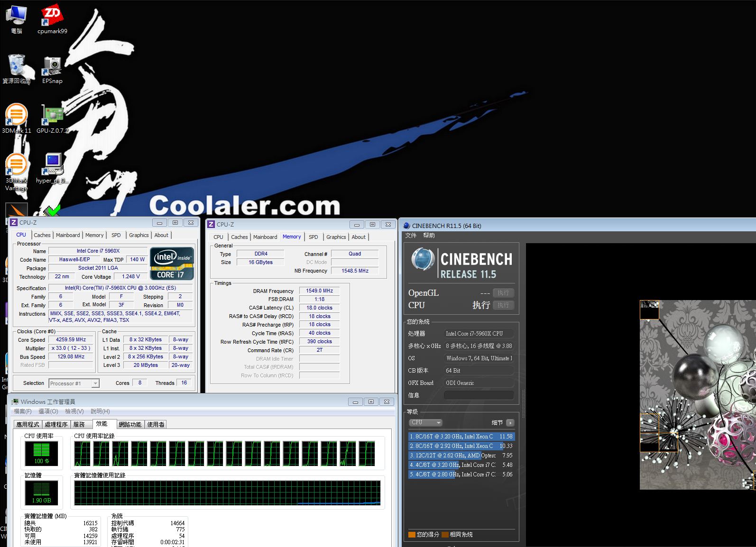Click the memory 1.90 GB gauge
Screen dimensions: 756x547
pyautogui.click(x=41, y=493)
